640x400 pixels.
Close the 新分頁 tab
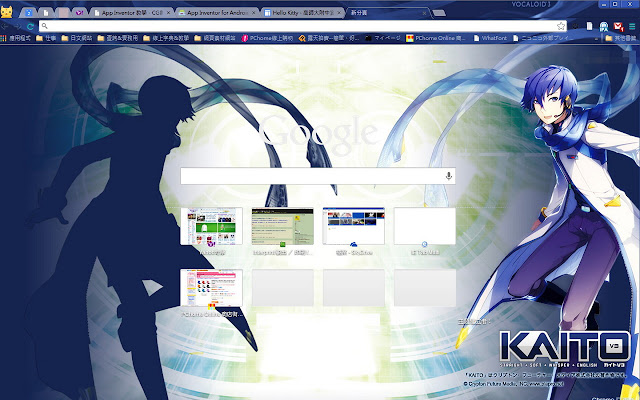pos(424,13)
